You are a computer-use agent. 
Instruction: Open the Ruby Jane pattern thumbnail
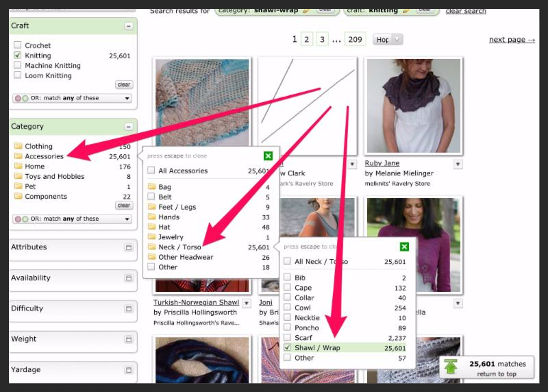(413, 106)
